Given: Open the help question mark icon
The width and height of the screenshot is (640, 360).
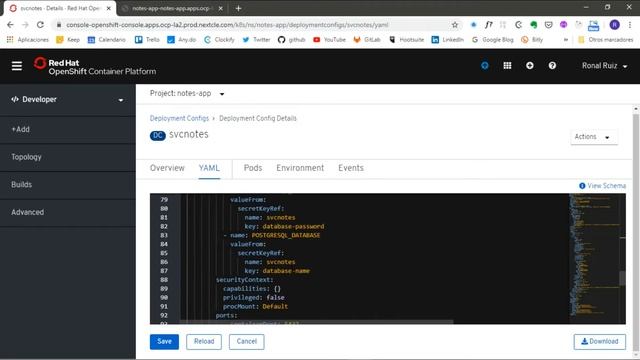Looking at the screenshot, I should pyautogui.click(x=552, y=66).
